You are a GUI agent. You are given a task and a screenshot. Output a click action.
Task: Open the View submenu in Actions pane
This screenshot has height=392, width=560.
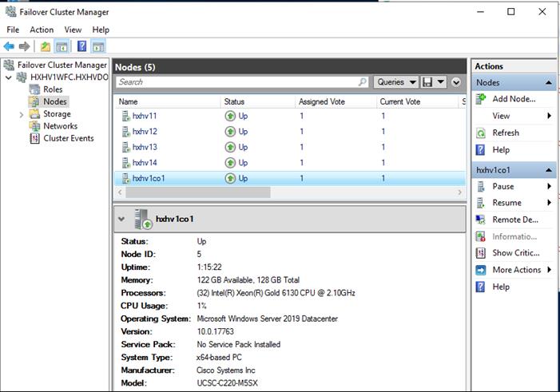point(514,116)
